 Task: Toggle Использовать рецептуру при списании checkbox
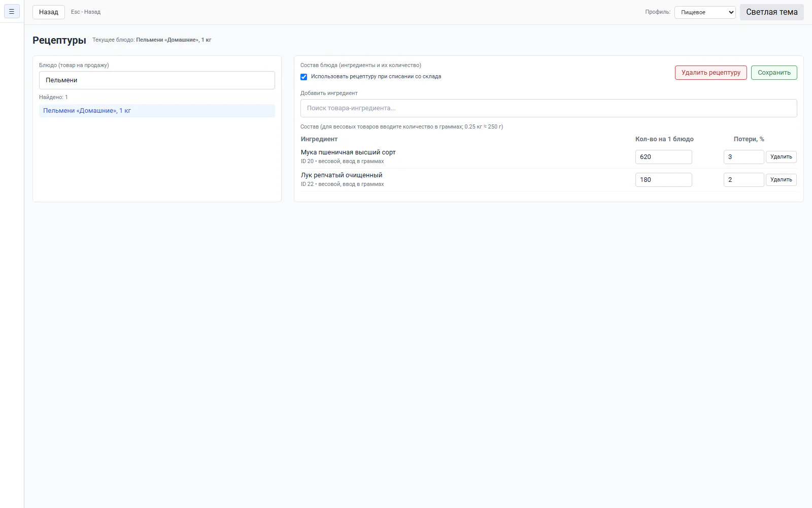[x=304, y=77]
